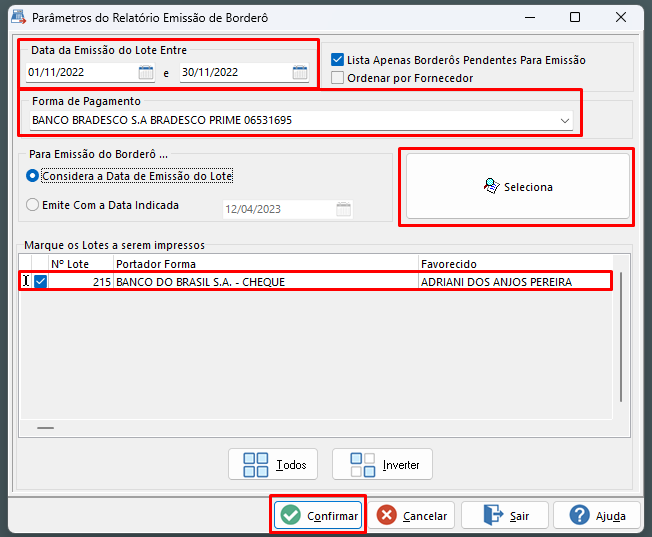This screenshot has width=652, height=537.
Task: Minimize the dialog window
Action: click(530, 17)
